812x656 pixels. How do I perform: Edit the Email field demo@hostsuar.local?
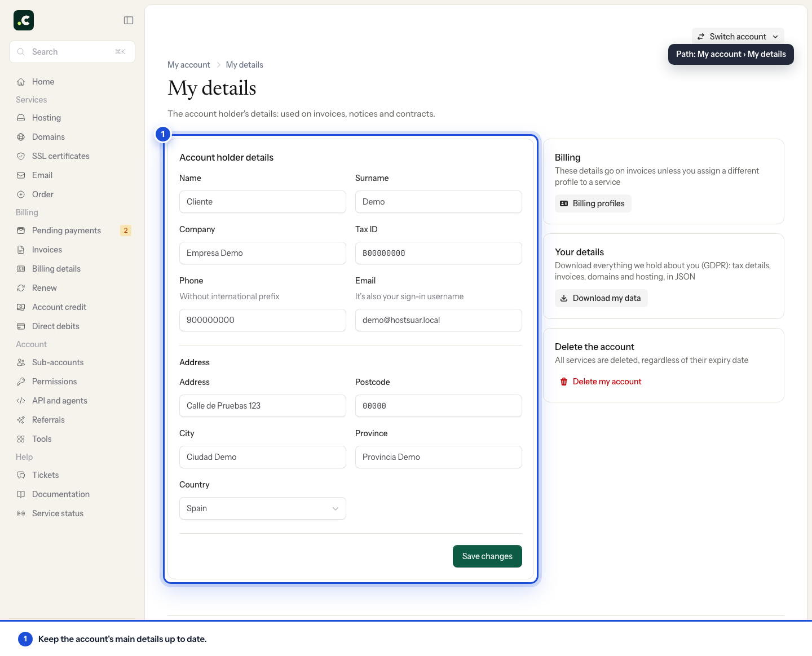click(439, 320)
